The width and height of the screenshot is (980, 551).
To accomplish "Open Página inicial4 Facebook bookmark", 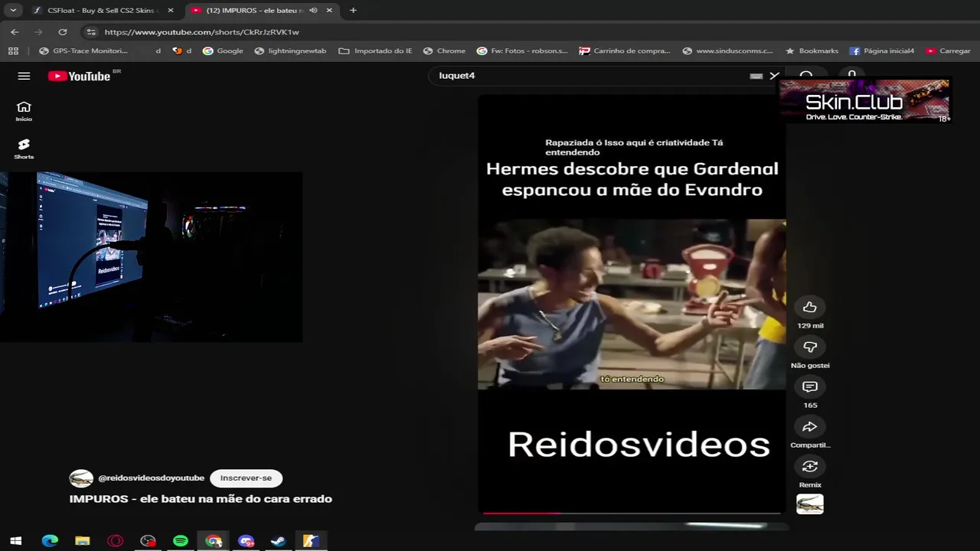I will click(881, 51).
